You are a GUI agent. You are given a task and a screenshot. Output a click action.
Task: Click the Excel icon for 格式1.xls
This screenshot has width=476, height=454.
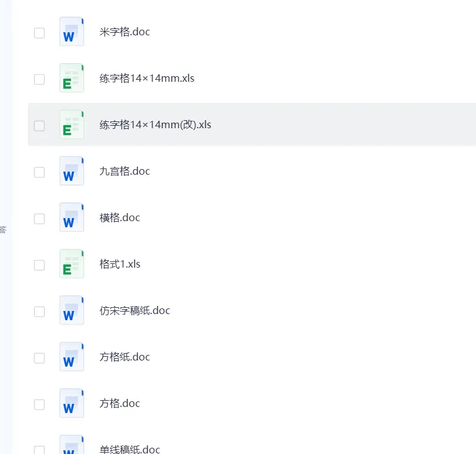(72, 264)
